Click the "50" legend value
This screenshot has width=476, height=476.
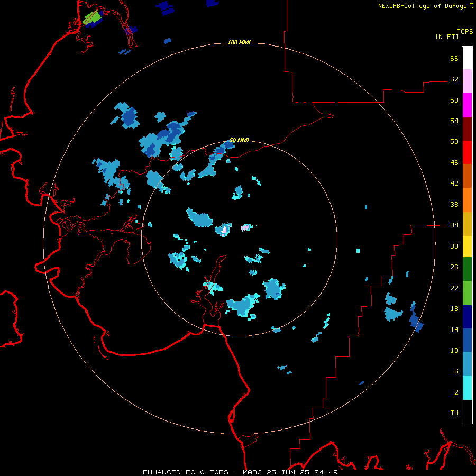(454, 141)
